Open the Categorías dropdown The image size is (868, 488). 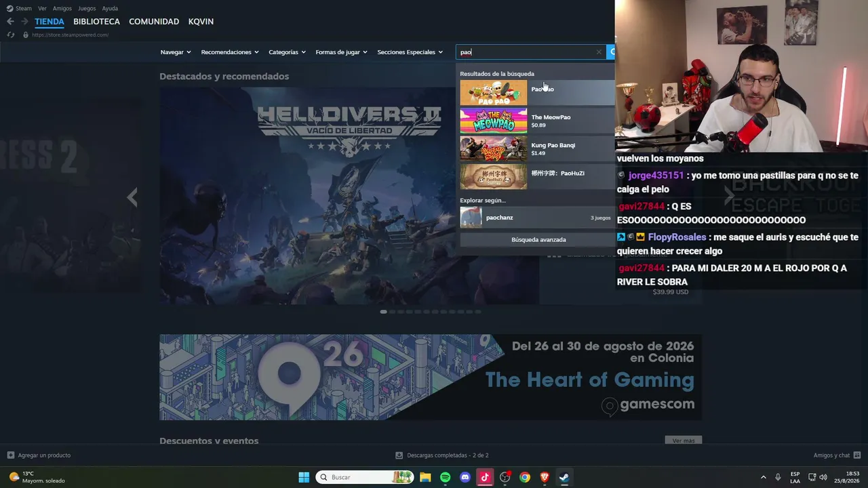pyautogui.click(x=287, y=52)
